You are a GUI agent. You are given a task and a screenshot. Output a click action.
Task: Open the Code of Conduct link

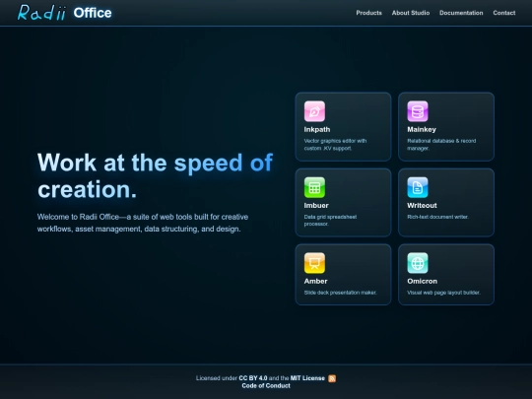click(266, 386)
